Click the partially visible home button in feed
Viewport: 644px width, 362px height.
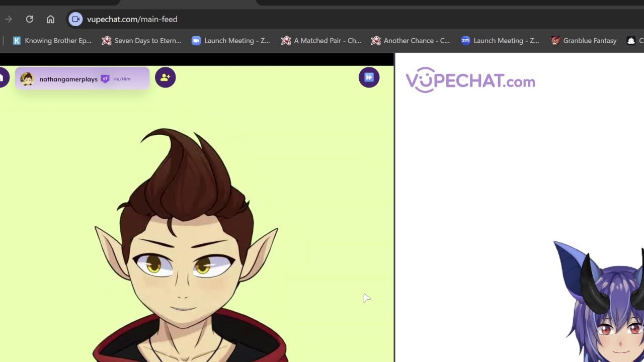coord(4,77)
